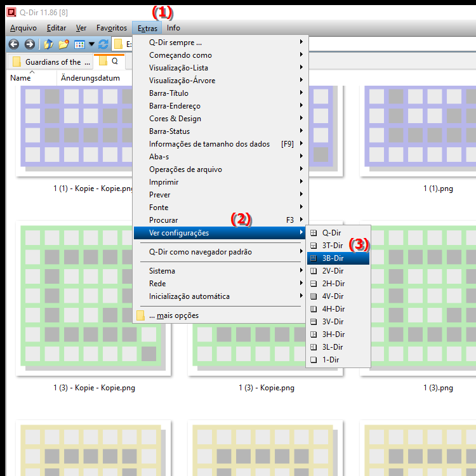Open the Extras menu
The width and height of the screenshot is (476, 476).
click(x=147, y=28)
